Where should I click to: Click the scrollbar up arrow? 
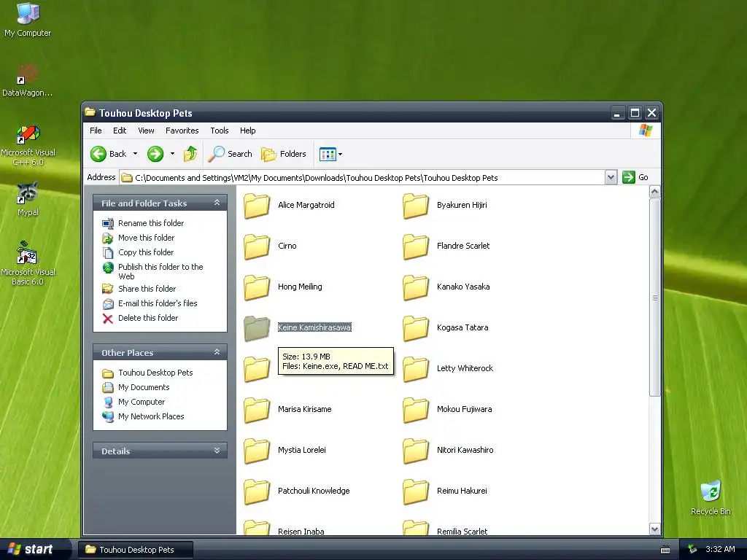pyautogui.click(x=654, y=192)
